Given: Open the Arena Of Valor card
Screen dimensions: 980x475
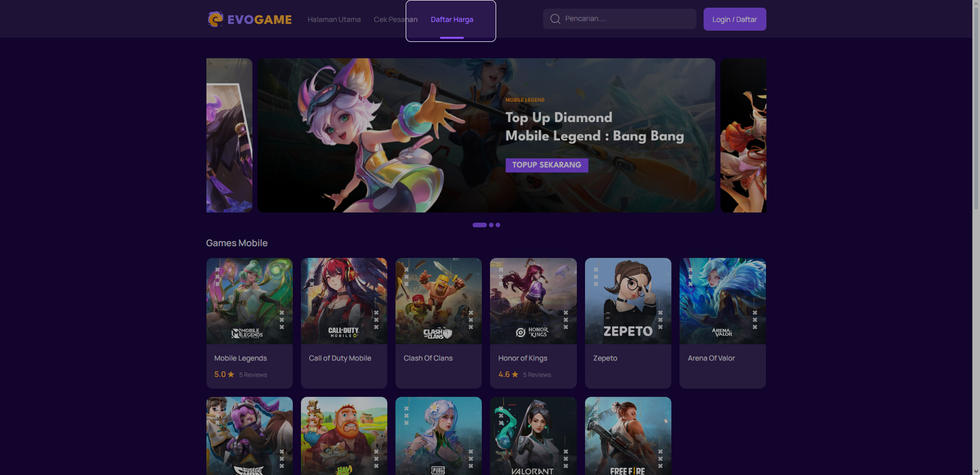Looking at the screenshot, I should [x=722, y=323].
